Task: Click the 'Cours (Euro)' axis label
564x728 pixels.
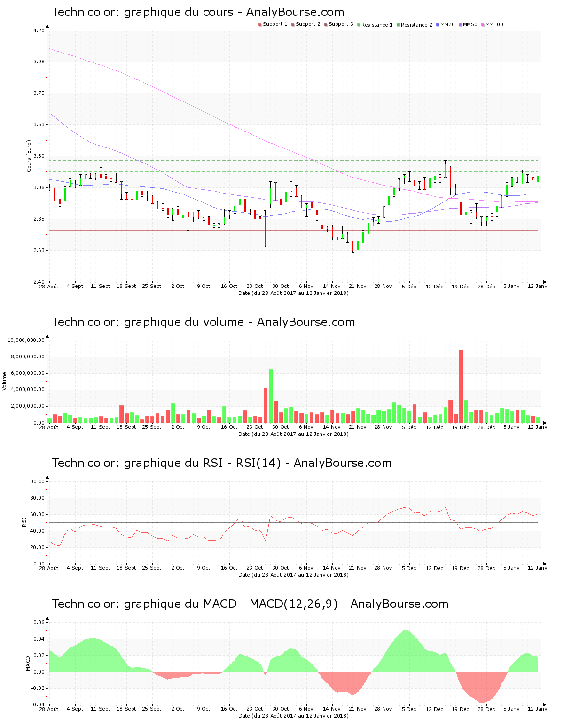Action: [29, 156]
